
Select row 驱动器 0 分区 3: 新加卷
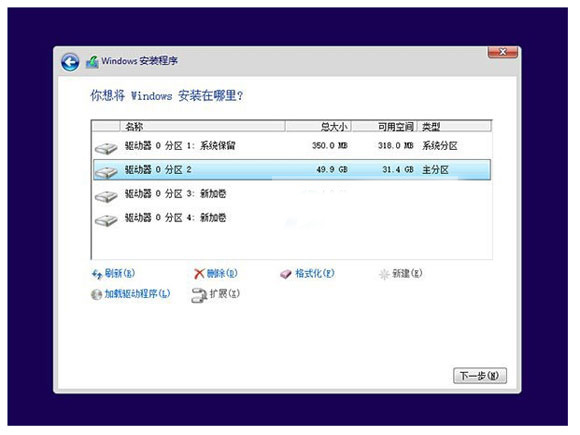pyautogui.click(x=292, y=194)
